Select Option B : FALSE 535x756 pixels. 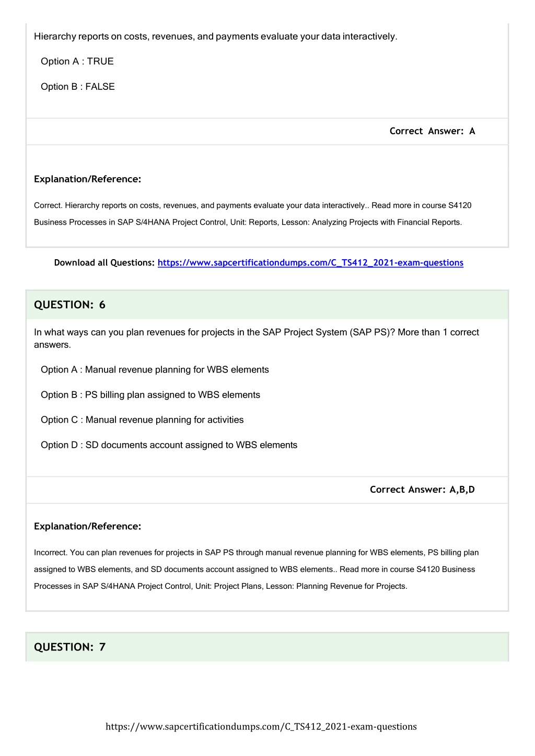tap(78, 87)
